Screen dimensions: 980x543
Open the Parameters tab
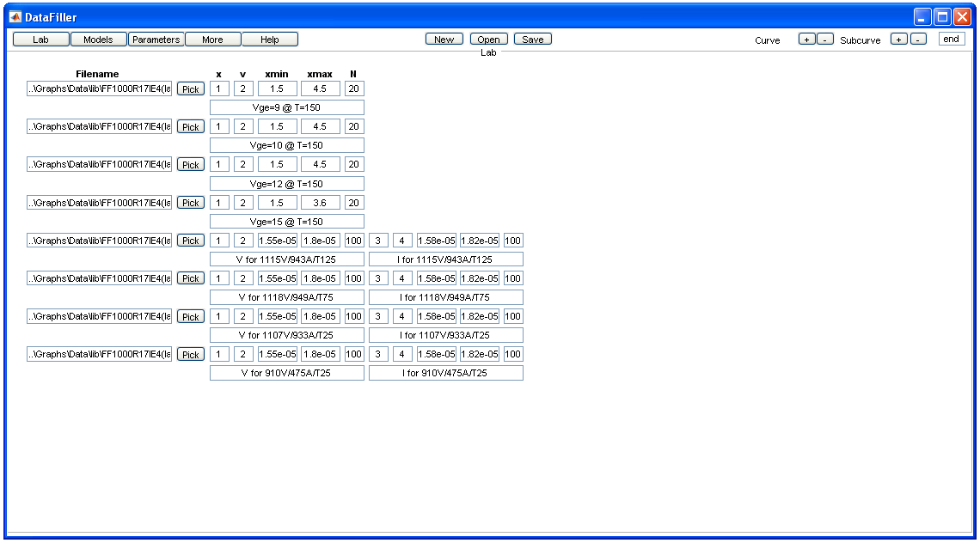(156, 40)
